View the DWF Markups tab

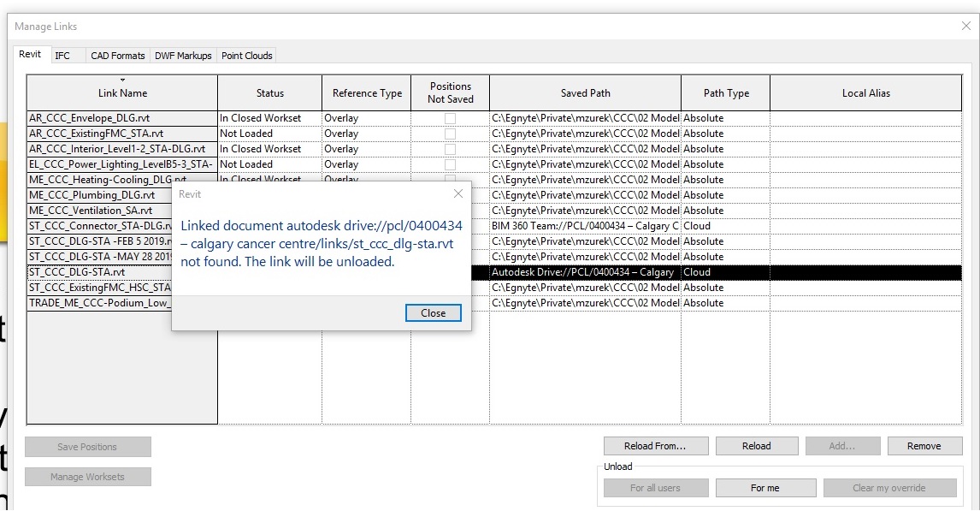pyautogui.click(x=183, y=55)
